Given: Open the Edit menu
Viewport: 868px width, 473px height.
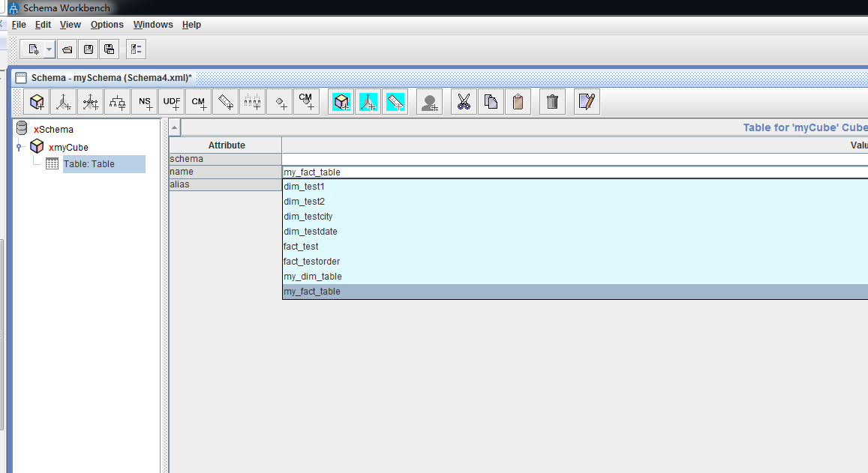Looking at the screenshot, I should 43,24.
